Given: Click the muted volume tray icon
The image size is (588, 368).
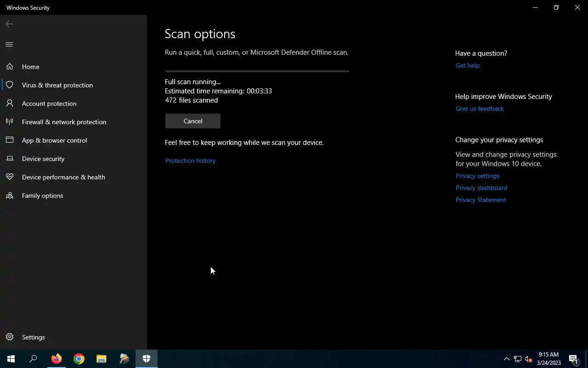Looking at the screenshot, I should (x=528, y=359).
